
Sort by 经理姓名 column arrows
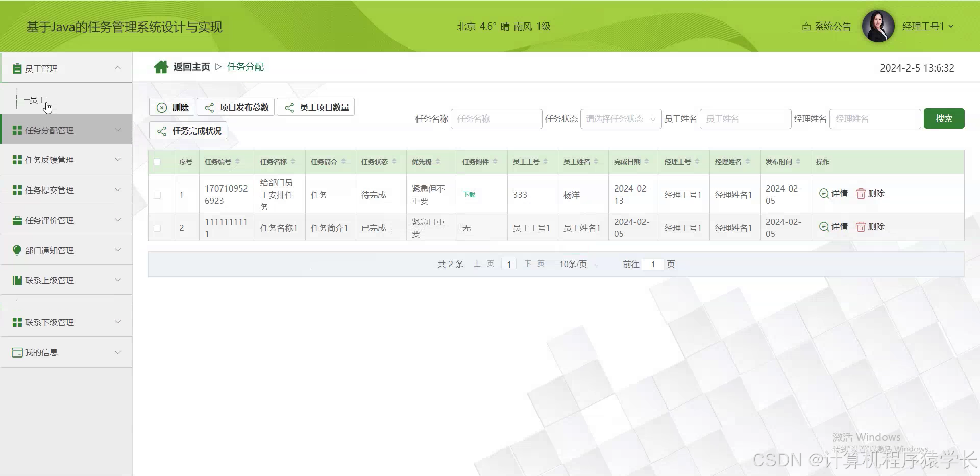click(x=748, y=162)
